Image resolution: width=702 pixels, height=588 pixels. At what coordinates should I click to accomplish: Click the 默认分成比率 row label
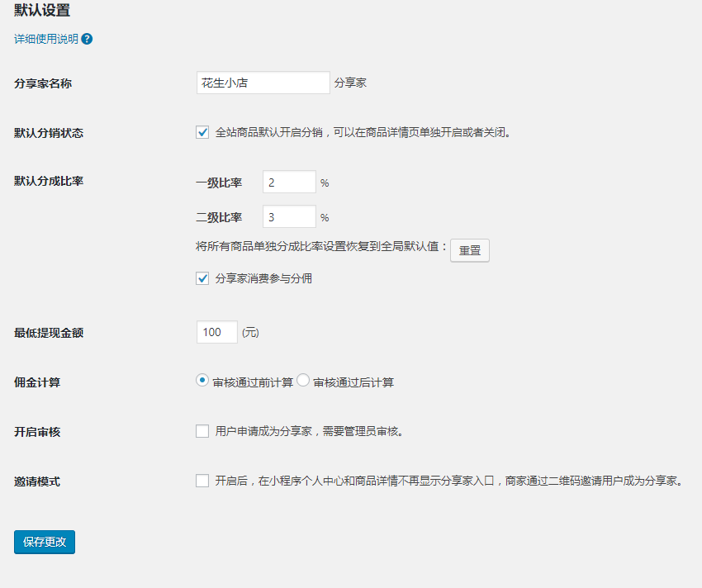pyautogui.click(x=49, y=182)
